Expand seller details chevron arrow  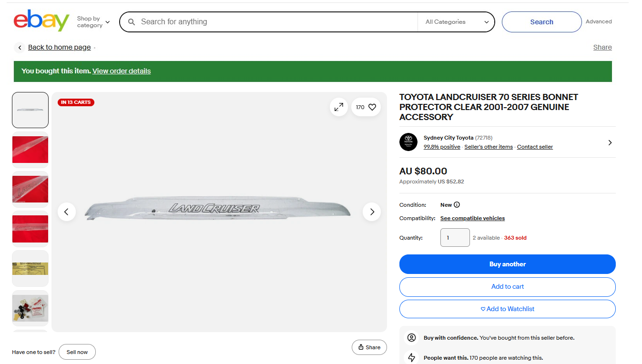click(x=610, y=142)
